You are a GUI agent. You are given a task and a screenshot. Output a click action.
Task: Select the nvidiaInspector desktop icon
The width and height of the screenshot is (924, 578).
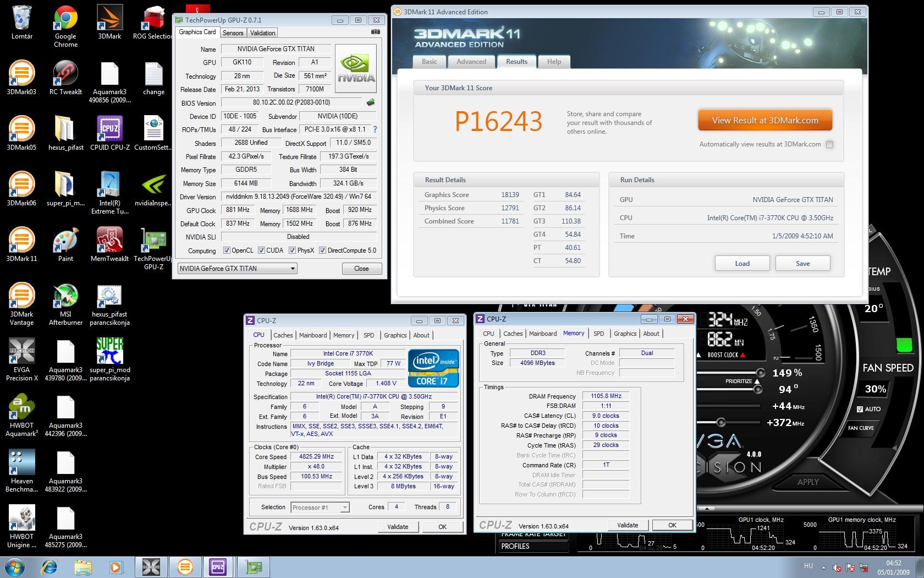click(x=153, y=189)
